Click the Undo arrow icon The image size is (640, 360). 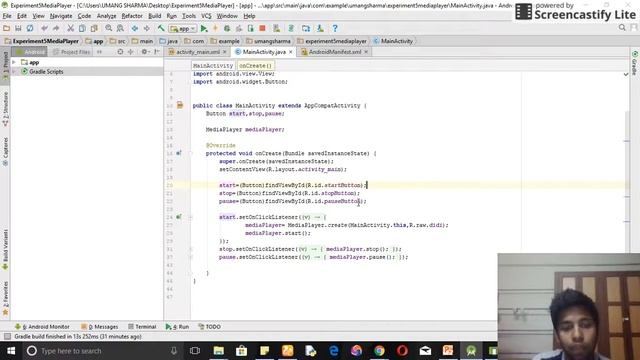point(44,28)
